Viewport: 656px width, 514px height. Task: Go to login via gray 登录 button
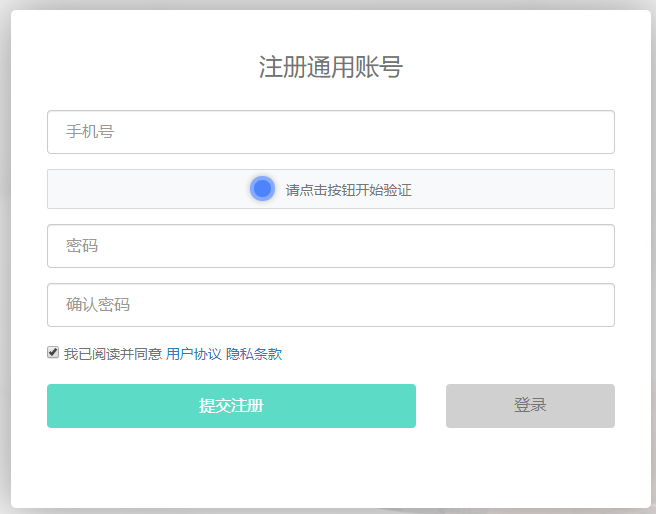[530, 406]
